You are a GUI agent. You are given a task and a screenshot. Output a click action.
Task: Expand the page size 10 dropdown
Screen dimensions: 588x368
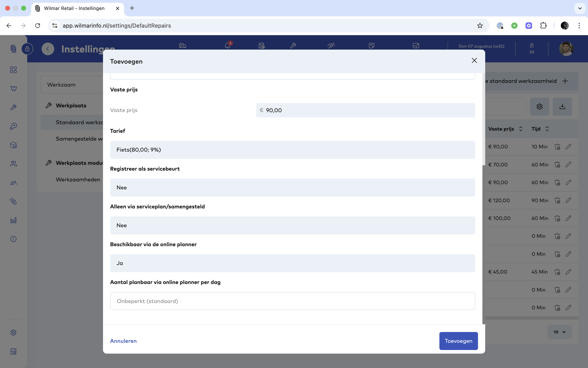click(x=559, y=332)
